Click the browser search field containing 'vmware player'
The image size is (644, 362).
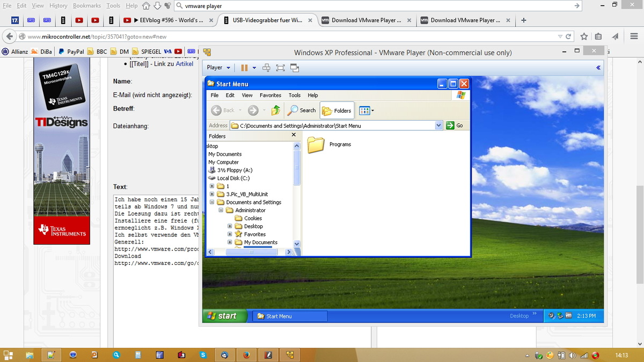(378, 6)
